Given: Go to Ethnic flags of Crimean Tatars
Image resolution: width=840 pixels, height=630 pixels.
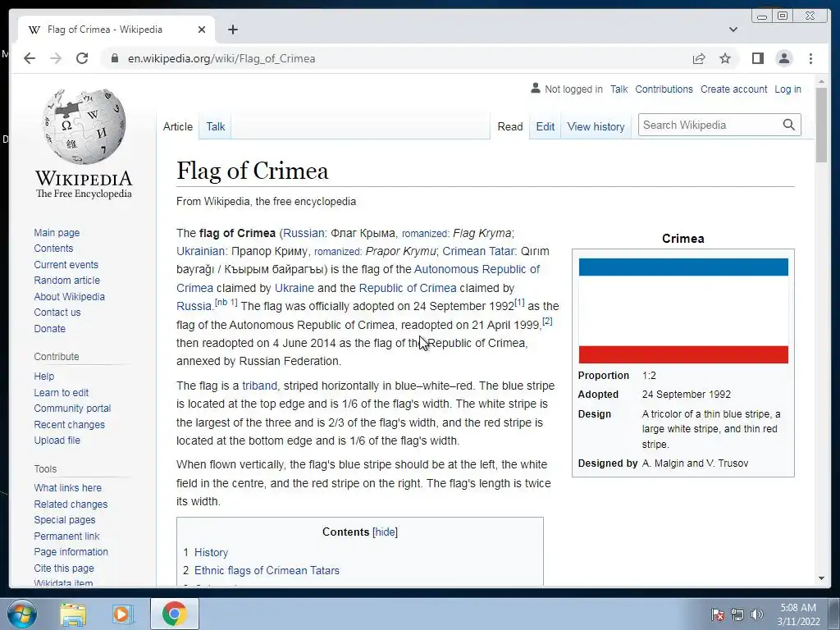Looking at the screenshot, I should click(267, 571).
